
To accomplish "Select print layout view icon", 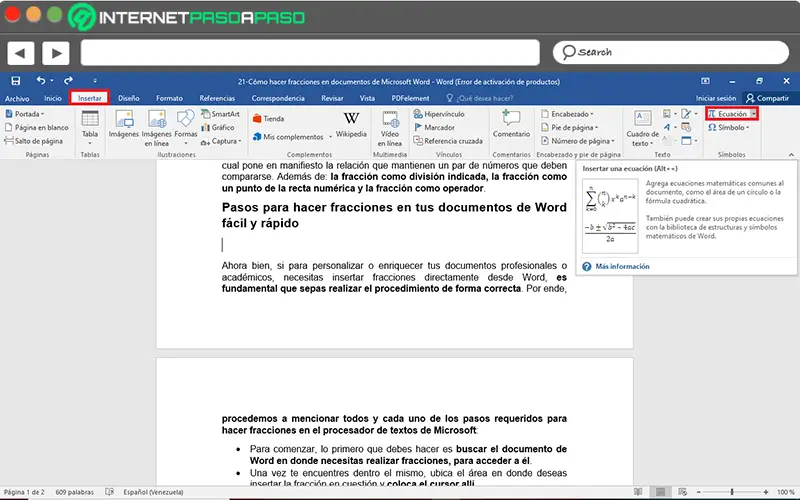I will coord(660,492).
